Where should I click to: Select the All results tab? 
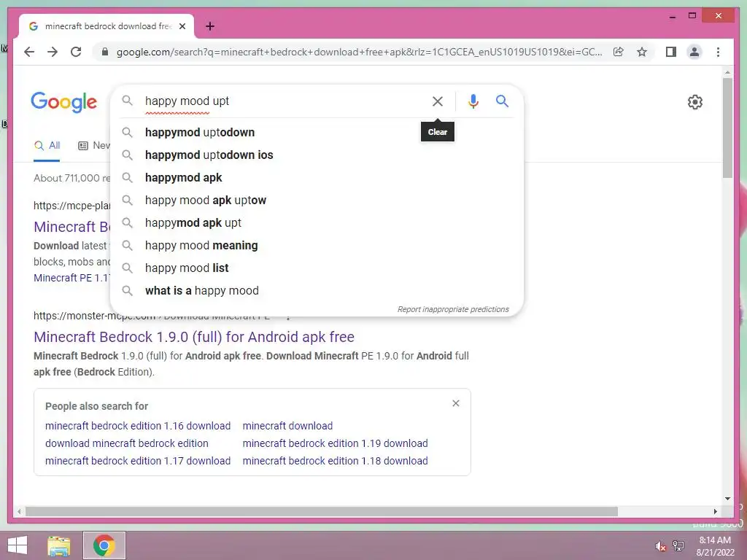[x=47, y=146]
